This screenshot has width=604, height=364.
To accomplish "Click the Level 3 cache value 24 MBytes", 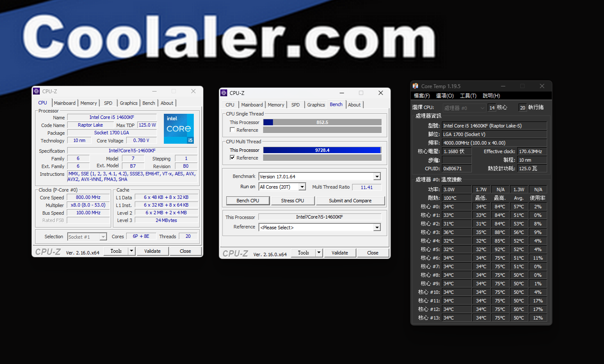I will click(166, 220).
